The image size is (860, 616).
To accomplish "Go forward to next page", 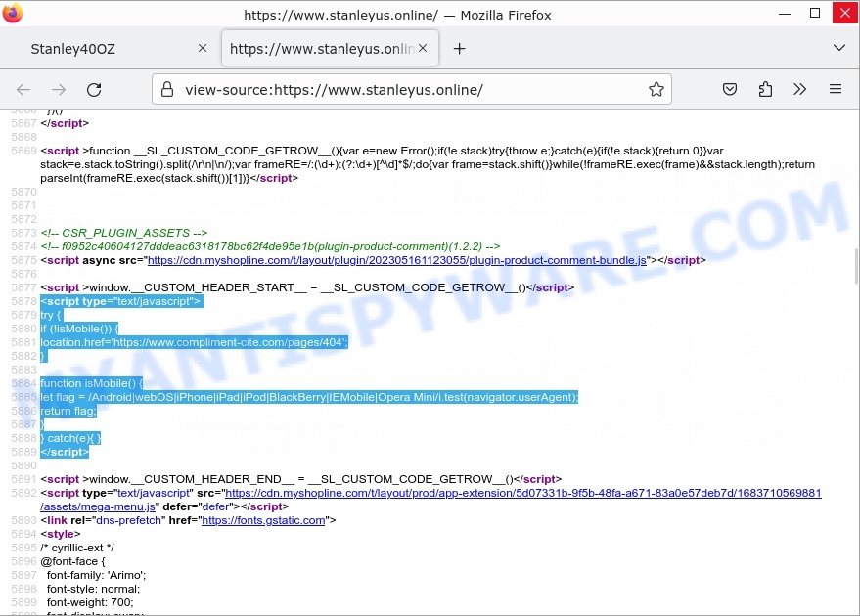I will [59, 89].
